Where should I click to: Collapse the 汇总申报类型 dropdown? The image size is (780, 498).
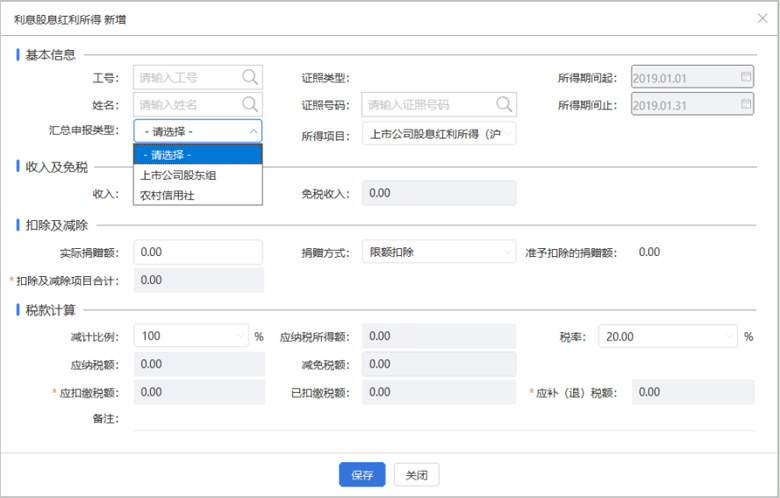pyautogui.click(x=252, y=131)
